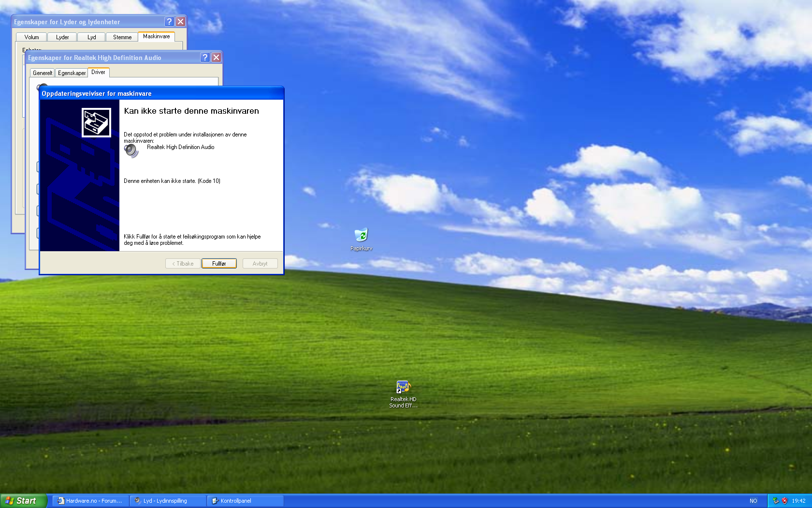Switch to Hardware.no Forum taskbar window

[90, 501]
